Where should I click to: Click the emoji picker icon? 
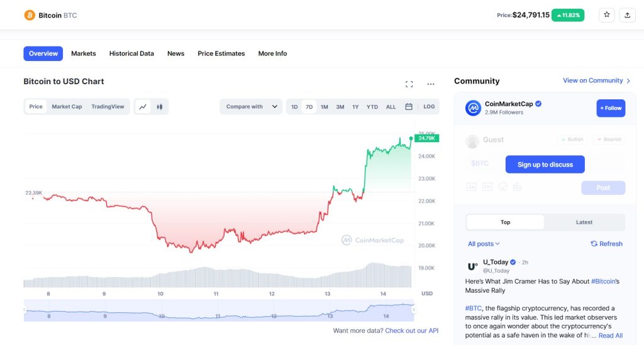click(502, 187)
